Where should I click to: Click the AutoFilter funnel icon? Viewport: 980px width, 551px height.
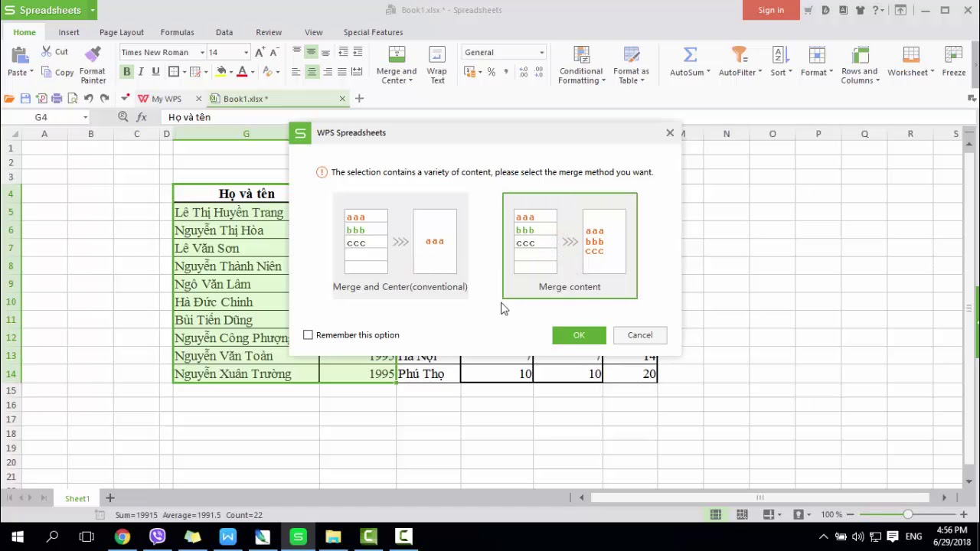coord(739,55)
